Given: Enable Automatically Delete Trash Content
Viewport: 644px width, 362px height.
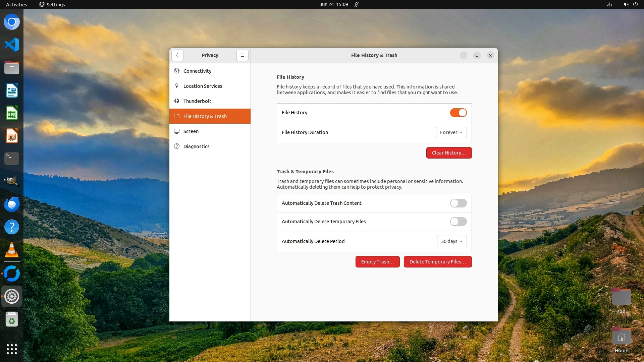Looking at the screenshot, I should tap(458, 203).
